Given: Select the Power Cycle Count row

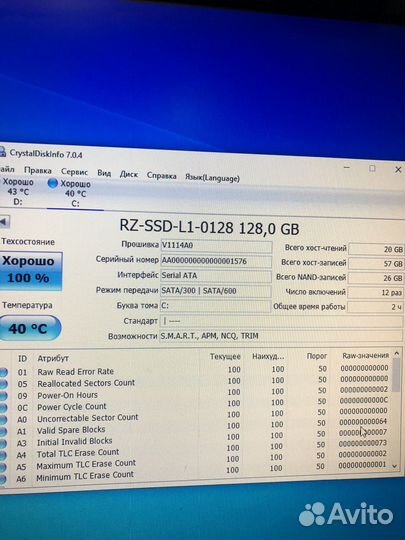Looking at the screenshot, I should [196, 404].
